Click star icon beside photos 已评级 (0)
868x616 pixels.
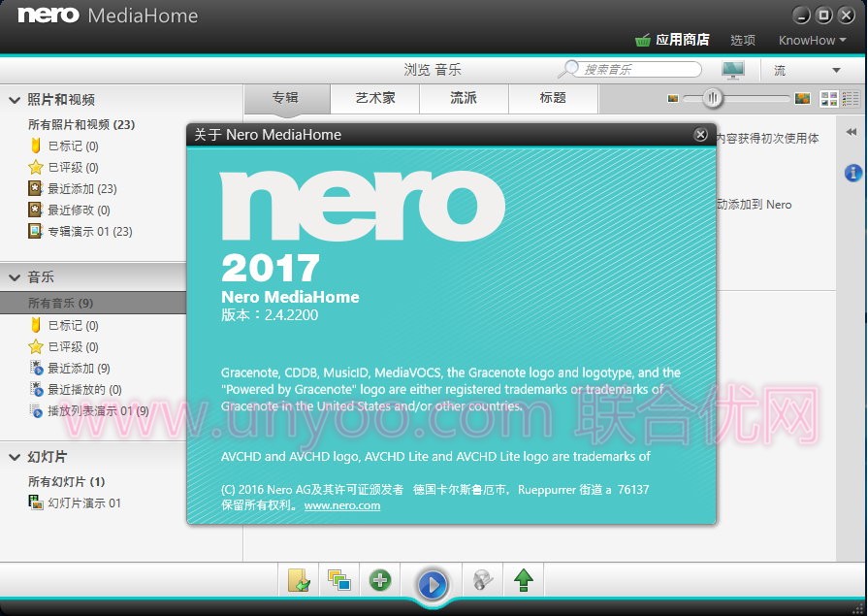coord(36,167)
